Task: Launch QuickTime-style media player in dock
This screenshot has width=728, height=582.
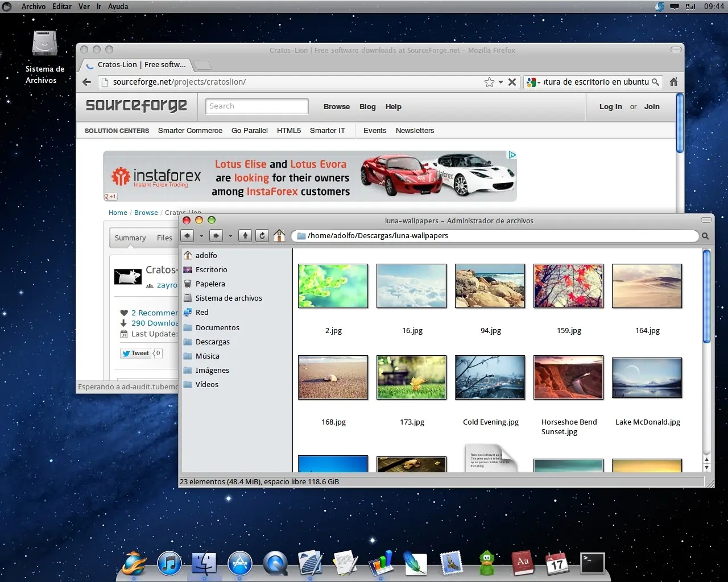Action: [275, 563]
